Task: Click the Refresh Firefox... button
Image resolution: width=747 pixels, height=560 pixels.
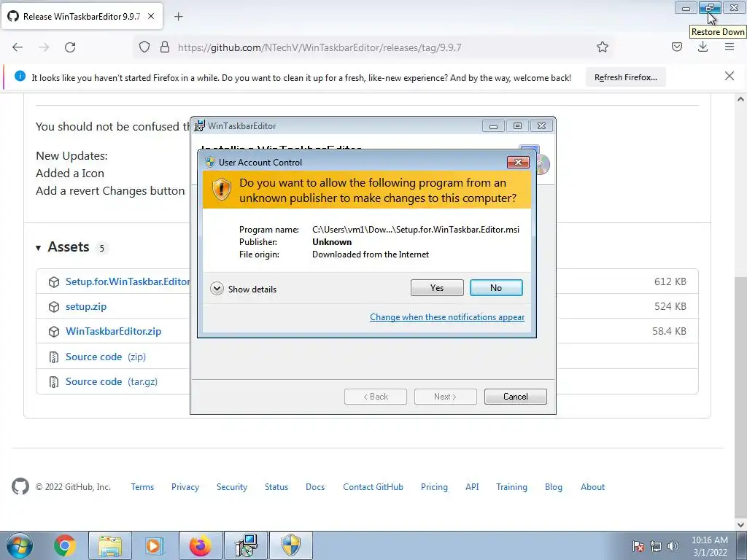Action: 625,77
